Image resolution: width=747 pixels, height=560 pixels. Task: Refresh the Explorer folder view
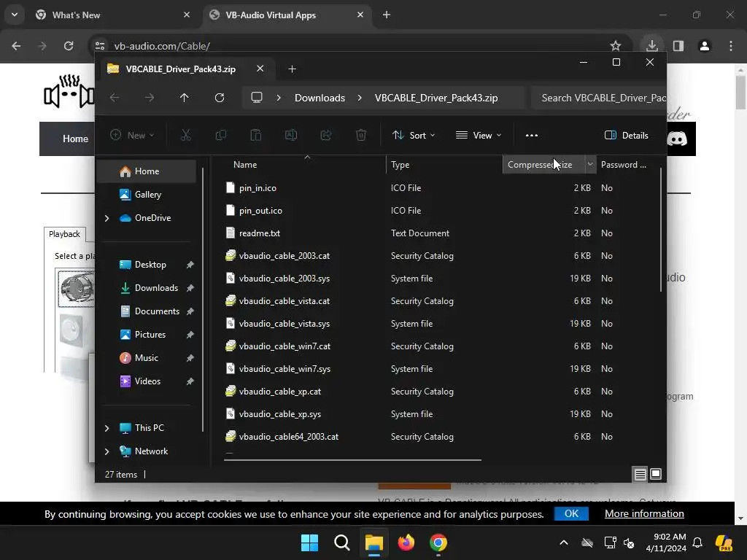(x=219, y=98)
